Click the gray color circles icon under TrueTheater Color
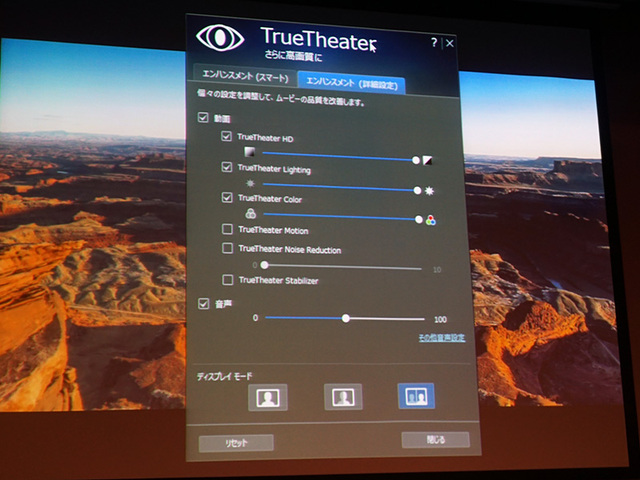Image resolution: width=640 pixels, height=480 pixels. 251,213
